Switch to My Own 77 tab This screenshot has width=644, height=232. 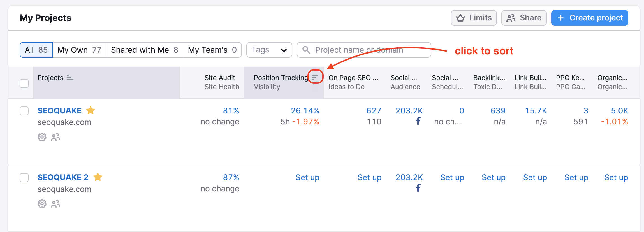79,50
